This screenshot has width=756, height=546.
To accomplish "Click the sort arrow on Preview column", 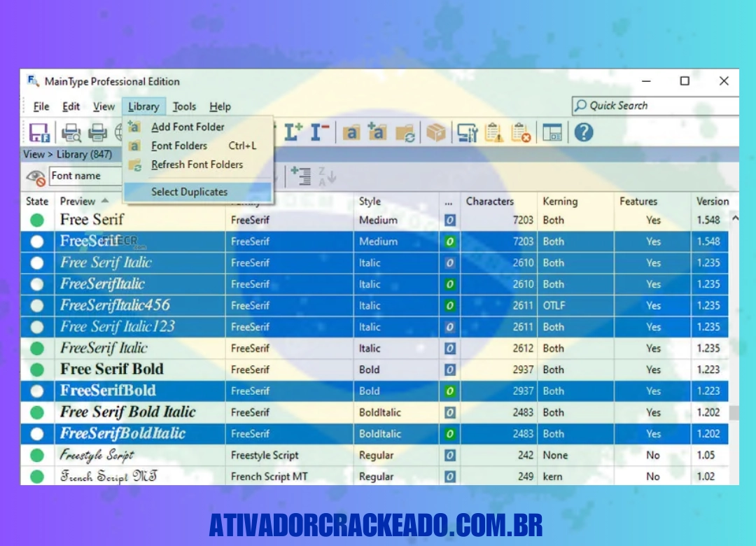I will (x=105, y=201).
